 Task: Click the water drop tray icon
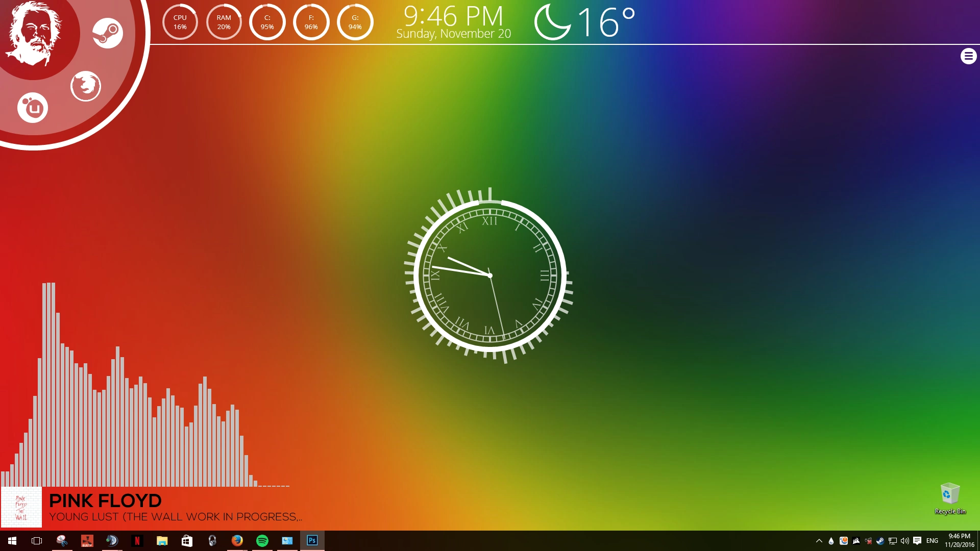(x=831, y=541)
